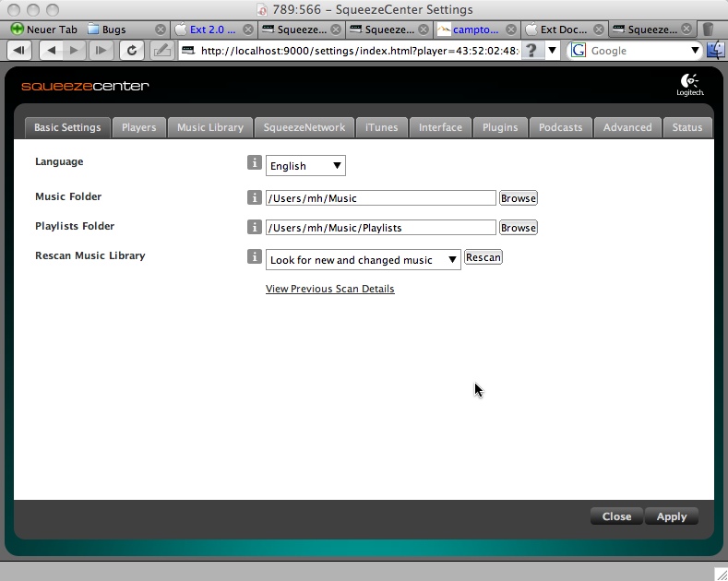Switch to the Players tab
728x581 pixels.
(x=138, y=127)
